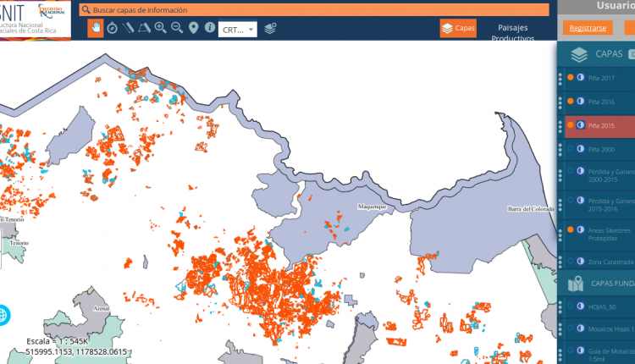Adjust opacity control of Piña 2015 layer
Screen dimensions: 635x364
(580, 125)
